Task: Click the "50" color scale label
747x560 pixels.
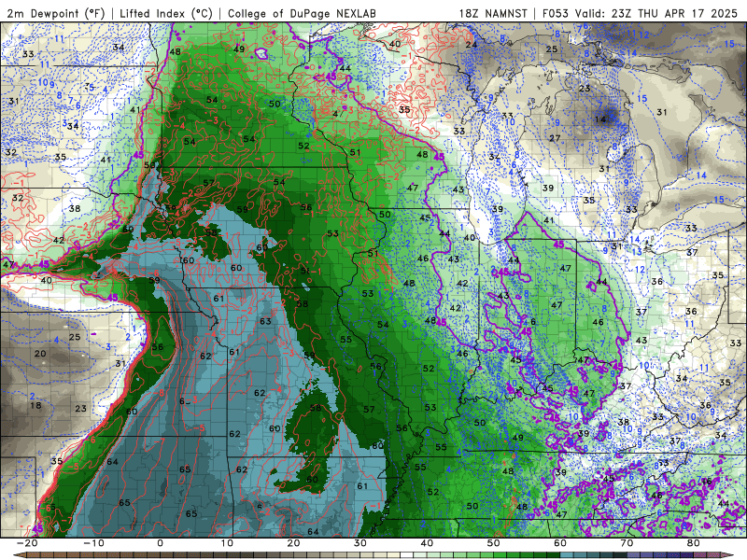Action: [494, 543]
